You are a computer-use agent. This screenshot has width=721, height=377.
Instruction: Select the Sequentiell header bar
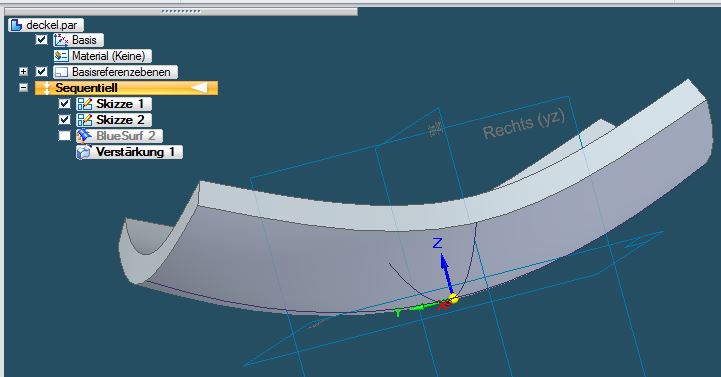126,88
